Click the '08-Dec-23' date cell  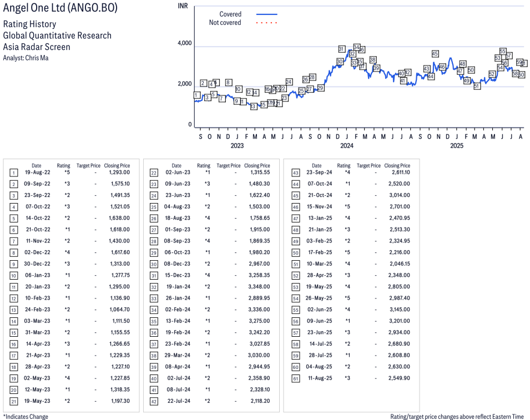pos(177,264)
